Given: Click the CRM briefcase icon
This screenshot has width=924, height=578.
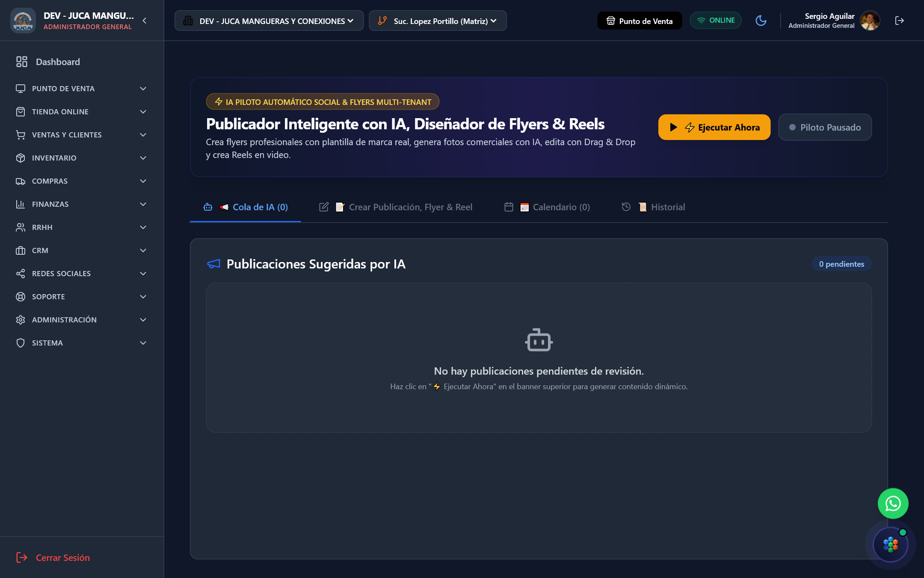Looking at the screenshot, I should coord(21,250).
